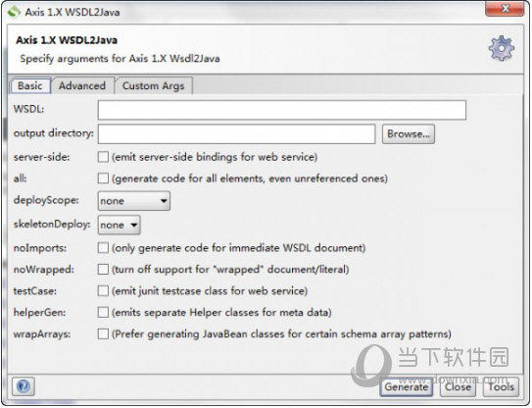Click the Close button
The height and width of the screenshot is (408, 532).
click(458, 387)
